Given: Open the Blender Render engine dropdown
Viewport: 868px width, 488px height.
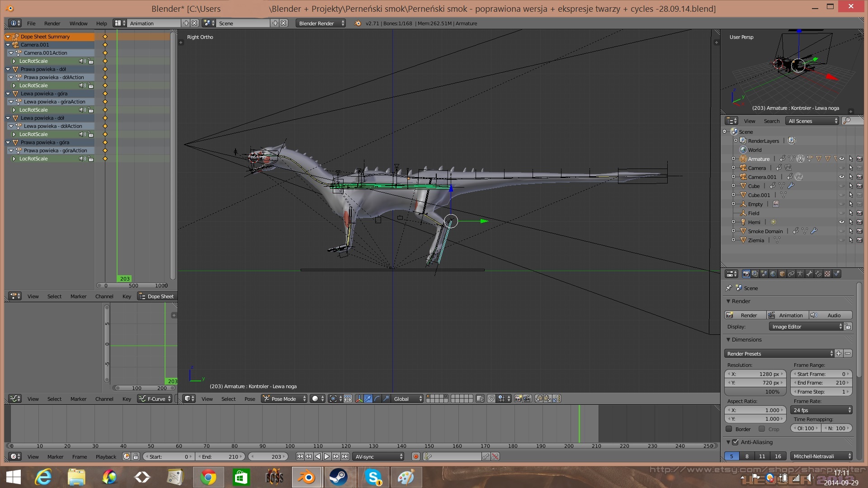Looking at the screenshot, I should pyautogui.click(x=321, y=23).
